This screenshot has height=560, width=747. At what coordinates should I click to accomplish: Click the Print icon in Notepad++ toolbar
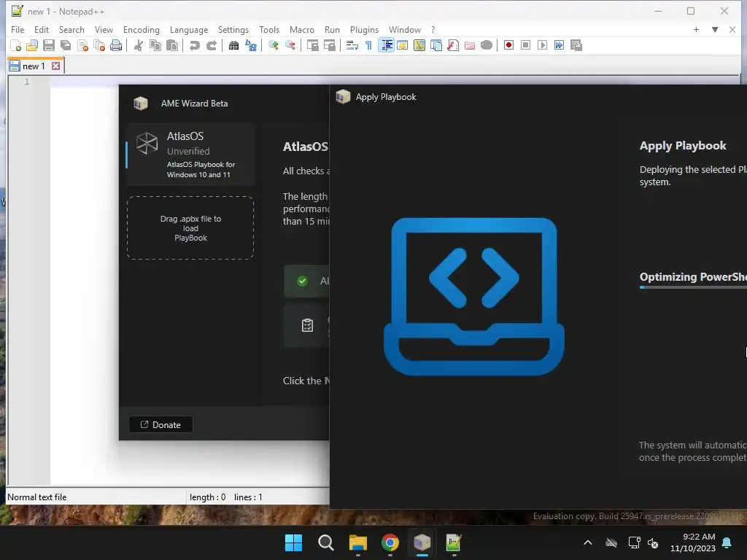click(x=116, y=45)
